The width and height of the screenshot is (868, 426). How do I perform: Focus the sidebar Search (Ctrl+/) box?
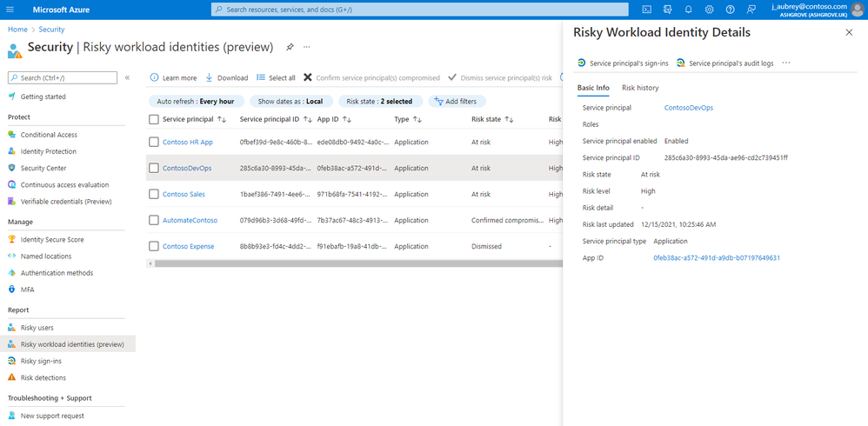coord(63,78)
